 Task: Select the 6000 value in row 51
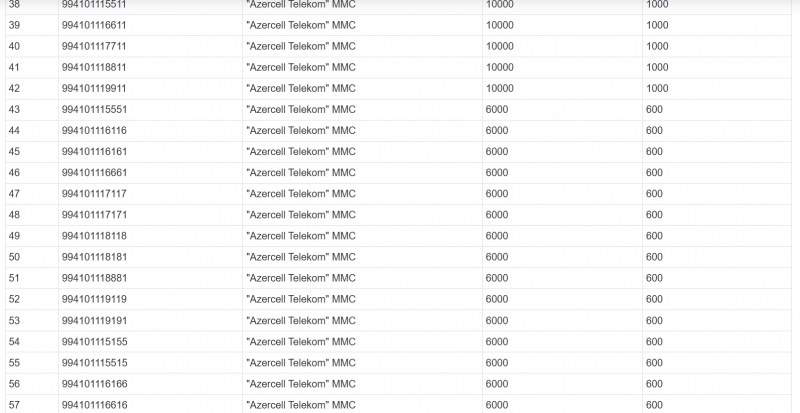[497, 278]
